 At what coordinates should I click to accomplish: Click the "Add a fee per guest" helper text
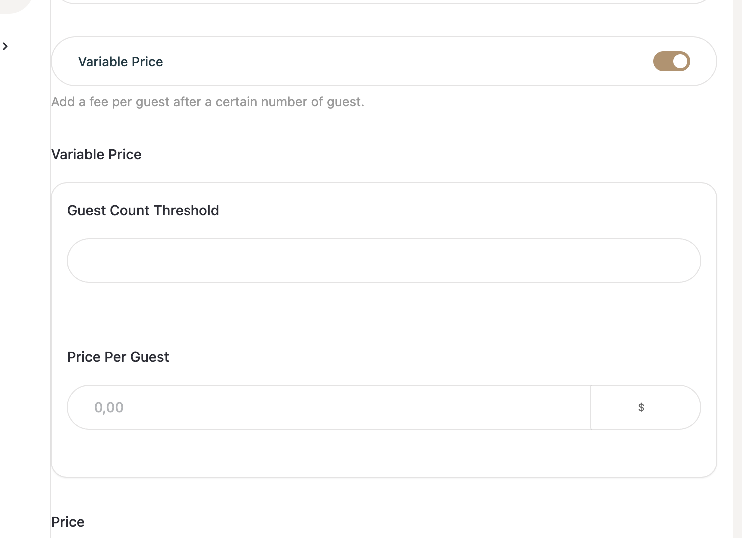coord(207,102)
